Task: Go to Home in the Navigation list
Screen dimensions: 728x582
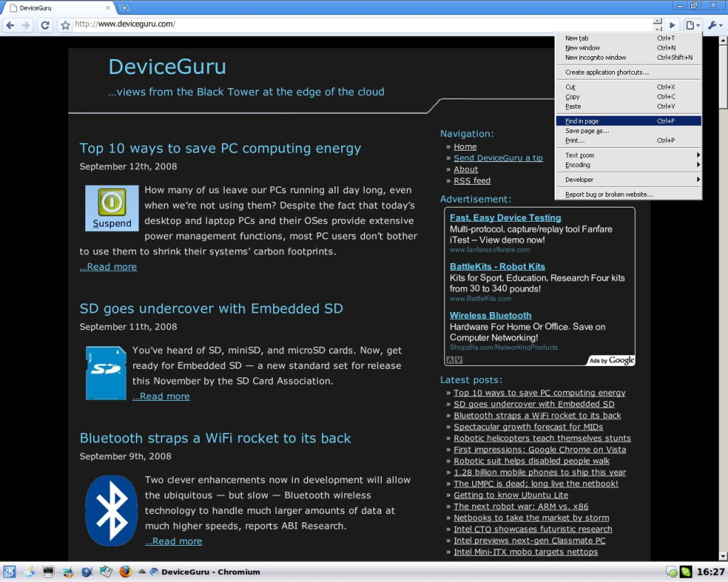Action: click(465, 146)
